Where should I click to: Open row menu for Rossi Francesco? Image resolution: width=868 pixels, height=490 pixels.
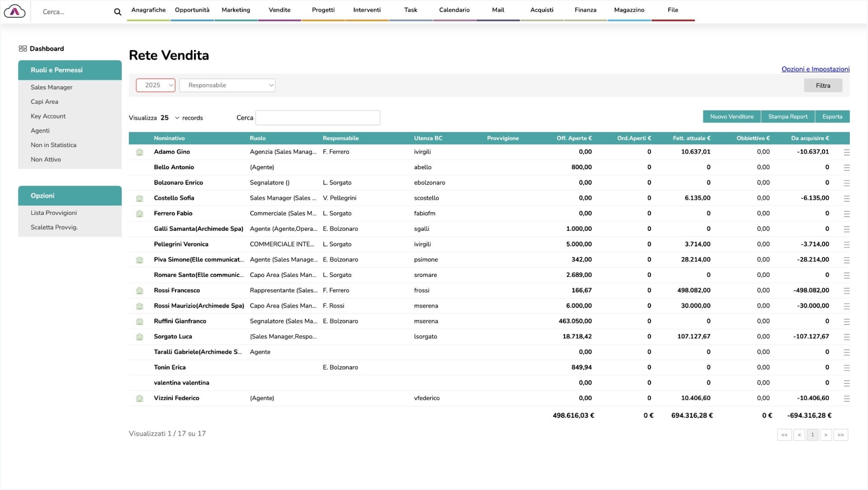click(x=846, y=291)
